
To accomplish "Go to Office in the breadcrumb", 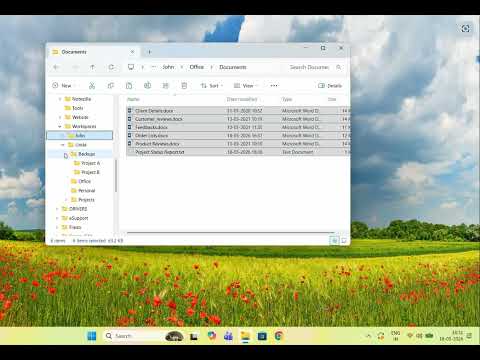I will (x=197, y=67).
